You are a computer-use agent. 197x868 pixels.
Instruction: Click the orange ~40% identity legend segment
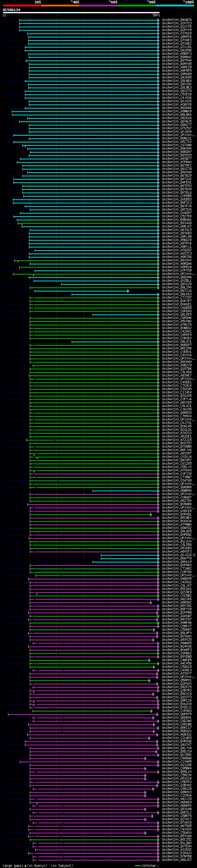60,6
